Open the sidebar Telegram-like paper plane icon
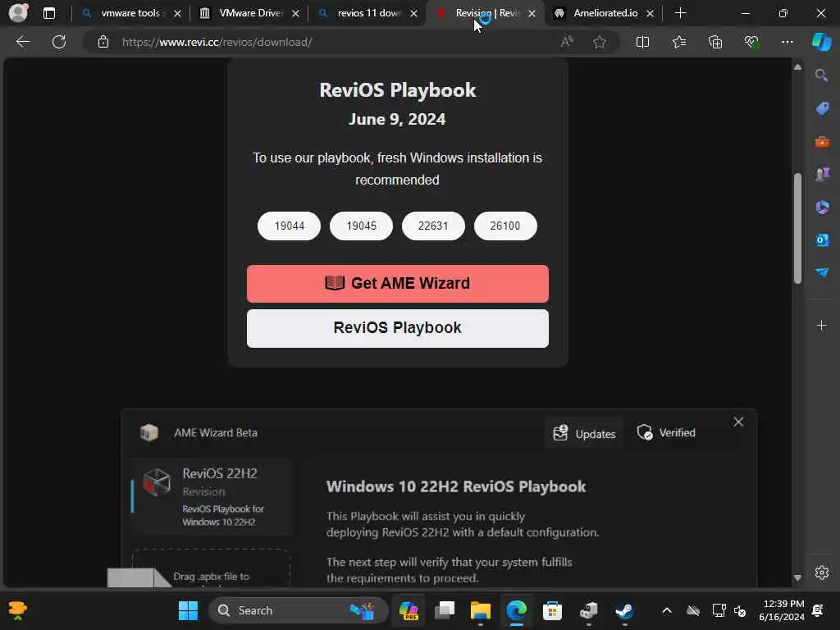 (822, 272)
